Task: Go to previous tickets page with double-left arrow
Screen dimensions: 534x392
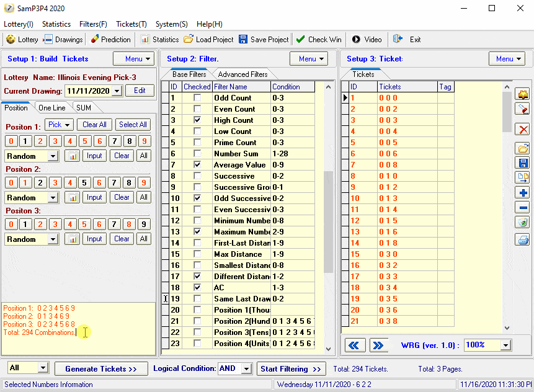Action: click(355, 345)
